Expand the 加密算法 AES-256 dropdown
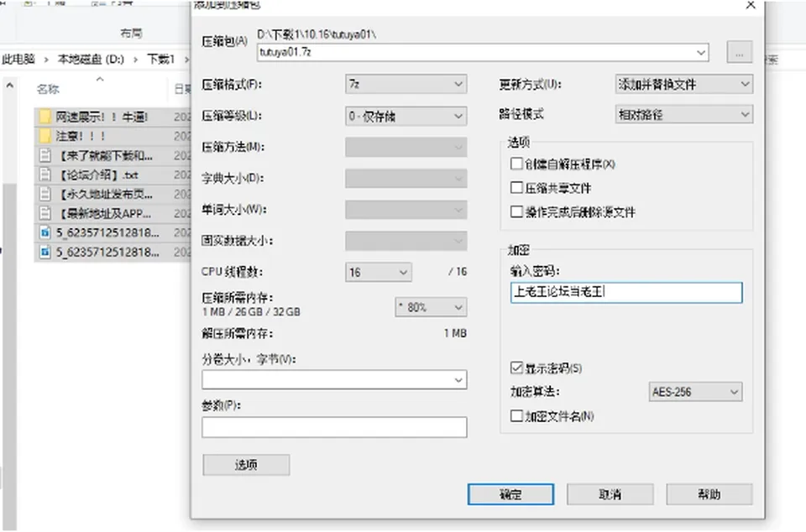The width and height of the screenshot is (806, 532). [x=695, y=392]
